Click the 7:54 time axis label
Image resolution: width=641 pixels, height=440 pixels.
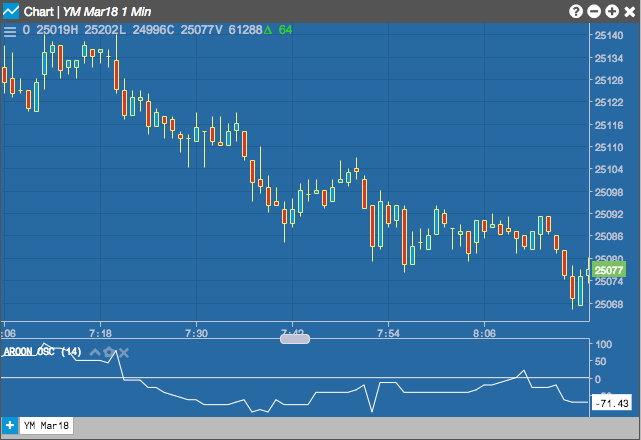click(388, 333)
